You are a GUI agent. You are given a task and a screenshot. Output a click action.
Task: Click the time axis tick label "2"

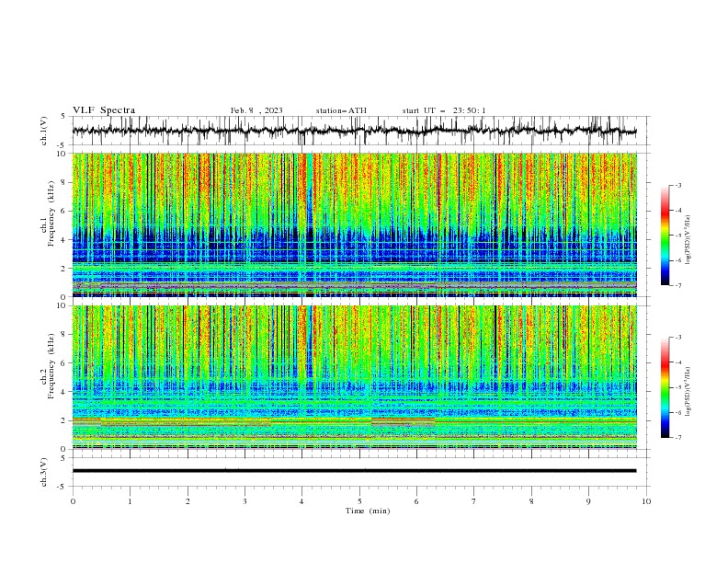[x=188, y=501]
